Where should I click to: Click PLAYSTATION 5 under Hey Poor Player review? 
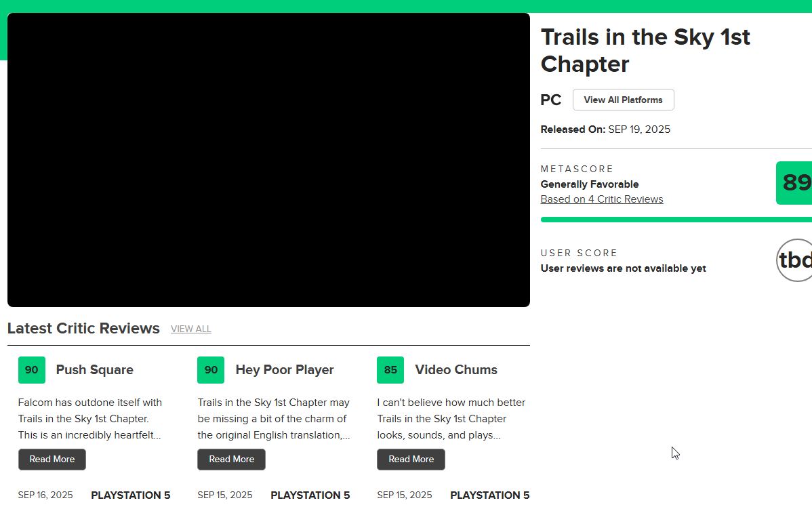[x=310, y=495]
